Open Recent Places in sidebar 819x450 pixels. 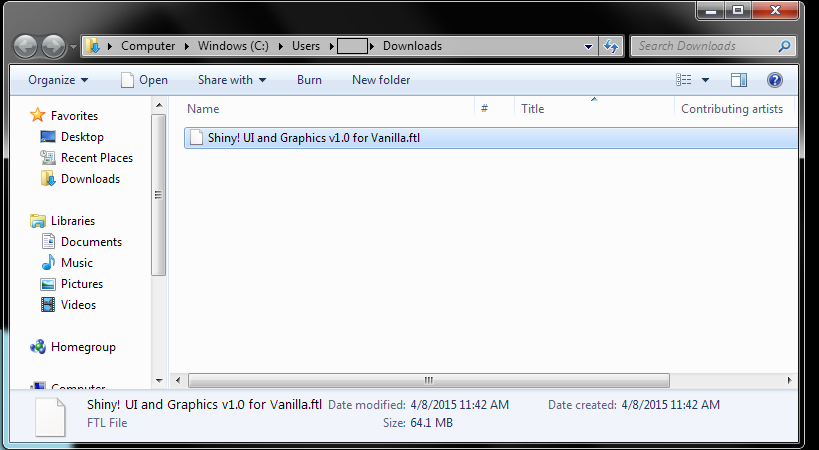point(96,158)
